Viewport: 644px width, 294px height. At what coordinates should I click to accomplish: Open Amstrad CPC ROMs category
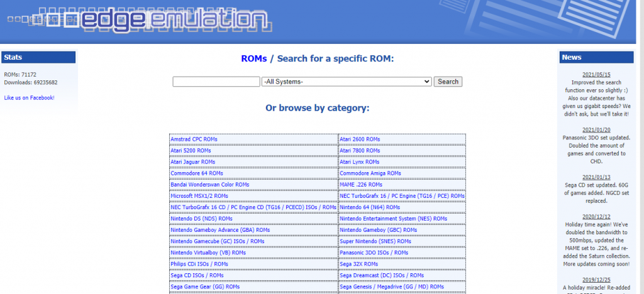(194, 139)
